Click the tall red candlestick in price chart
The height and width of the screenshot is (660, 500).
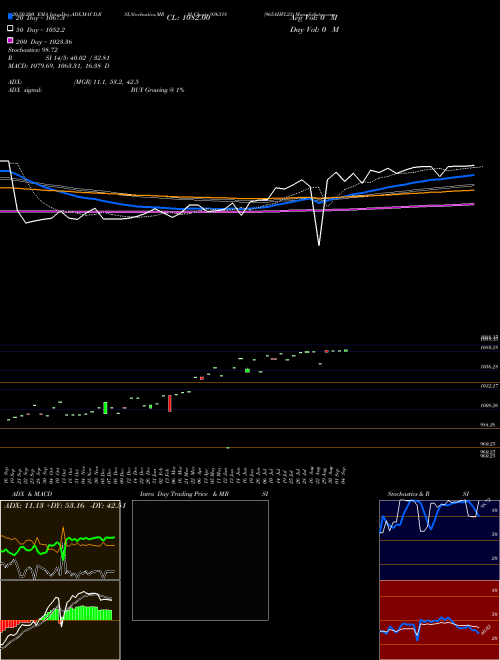tap(170, 403)
